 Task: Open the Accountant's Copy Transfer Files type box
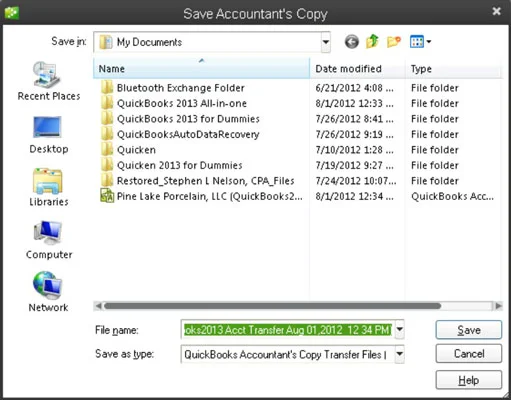292,354
